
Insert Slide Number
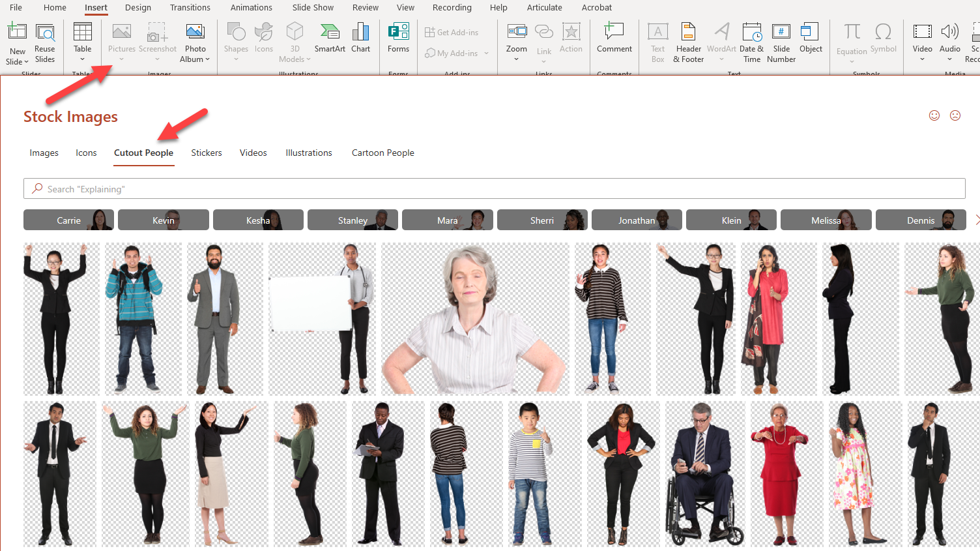tap(781, 42)
